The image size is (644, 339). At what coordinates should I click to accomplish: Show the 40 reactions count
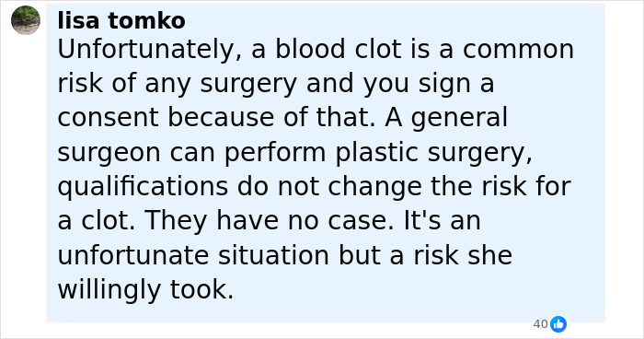pyautogui.click(x=541, y=324)
